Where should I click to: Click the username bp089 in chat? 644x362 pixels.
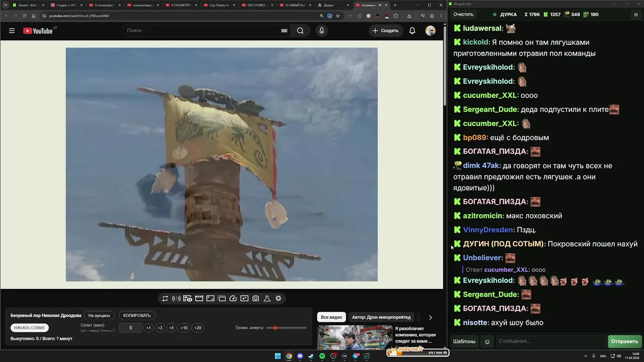(475, 137)
